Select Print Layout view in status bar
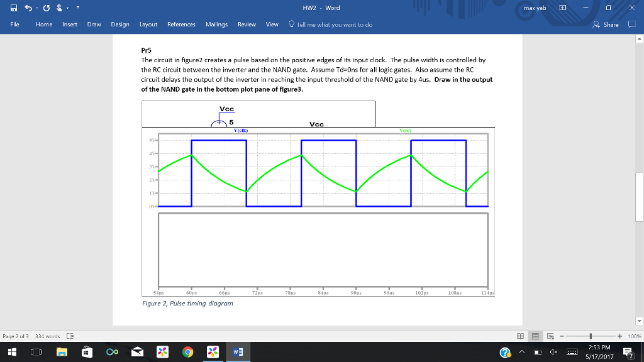The height and width of the screenshot is (362, 644). coord(535,336)
